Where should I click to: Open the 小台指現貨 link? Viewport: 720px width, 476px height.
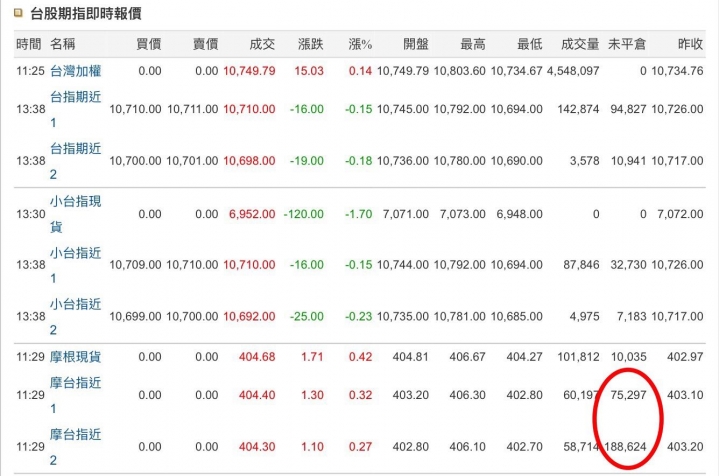[x=75, y=214]
